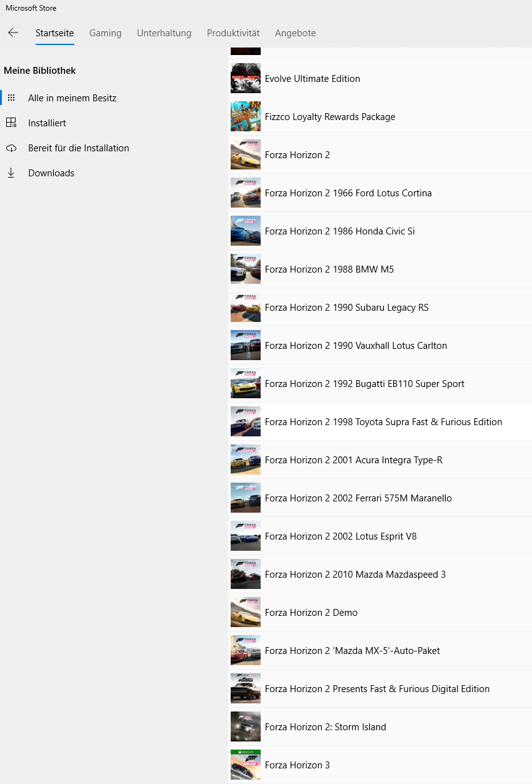Select Forza Horizon 2 1986 Honda Civic Si text
Screen dimensions: 532x784
pos(340,231)
